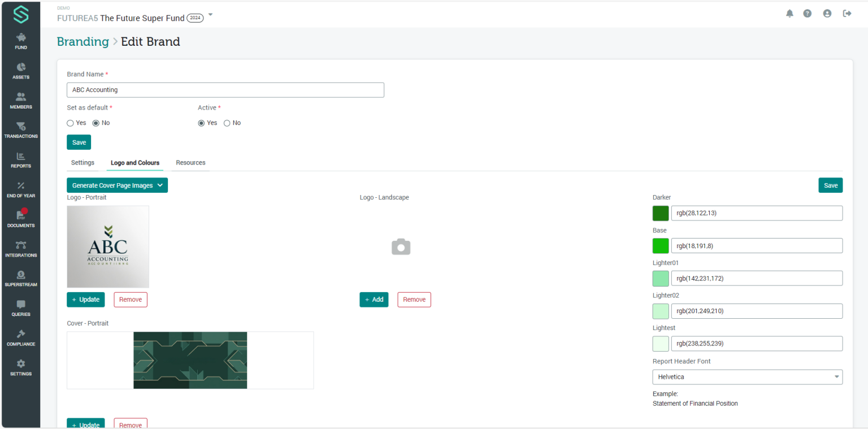Go to Assets pie chart icon
This screenshot has height=429, width=868.
tap(21, 71)
